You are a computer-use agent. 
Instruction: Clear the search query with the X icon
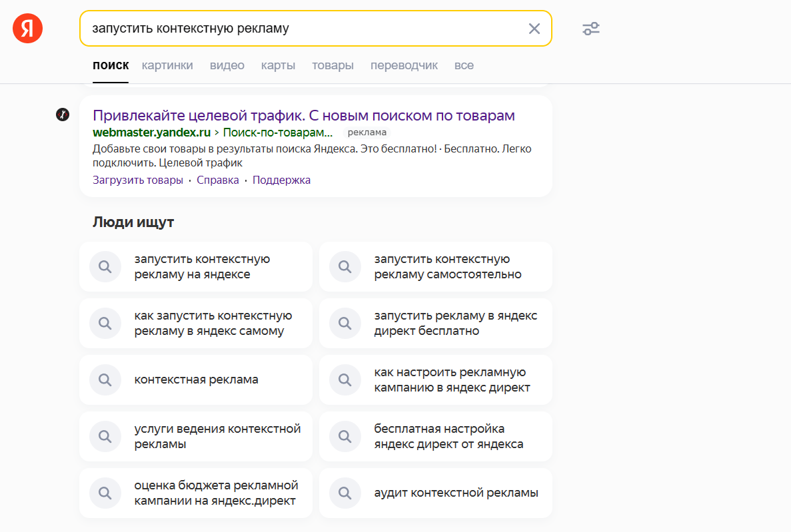[534, 29]
